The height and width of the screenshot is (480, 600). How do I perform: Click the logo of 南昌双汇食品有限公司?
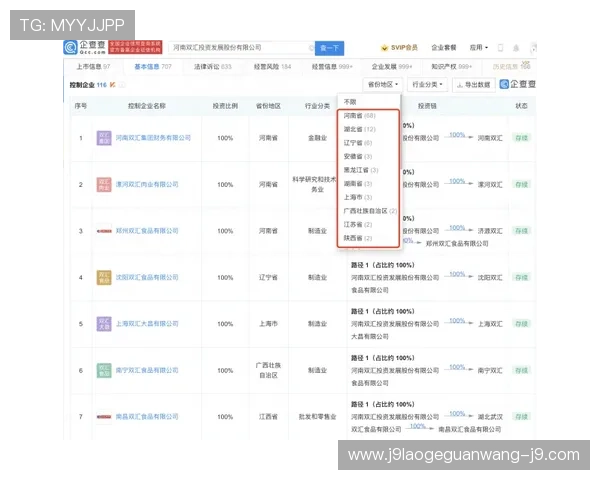point(104,416)
